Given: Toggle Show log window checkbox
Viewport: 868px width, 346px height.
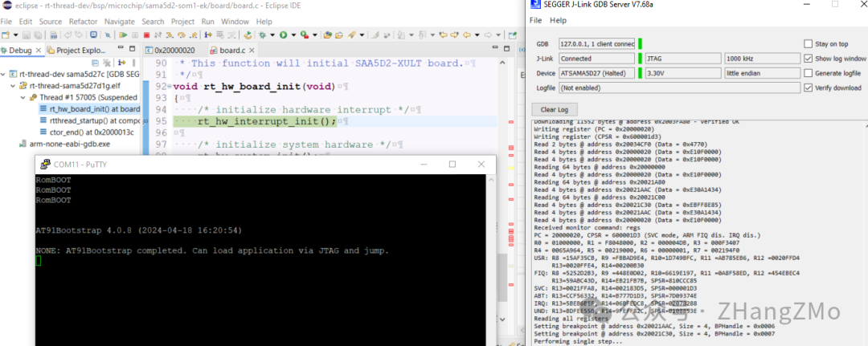Looking at the screenshot, I should coord(809,59).
